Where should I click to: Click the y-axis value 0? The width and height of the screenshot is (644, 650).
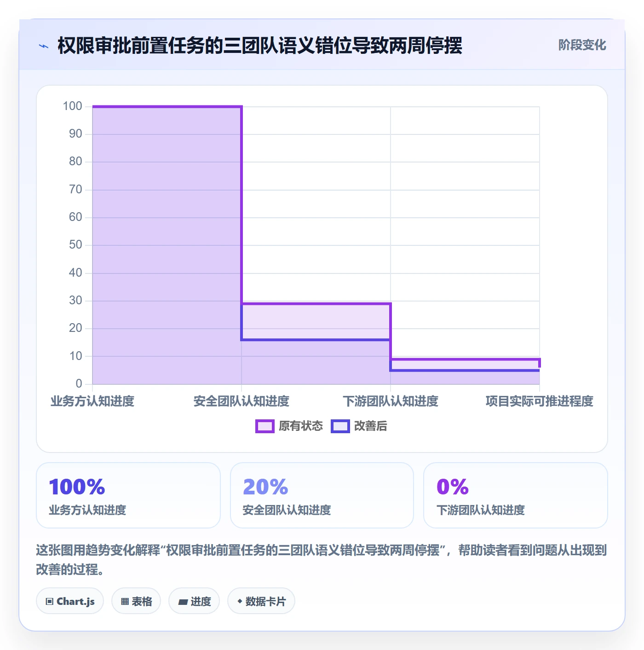point(79,383)
